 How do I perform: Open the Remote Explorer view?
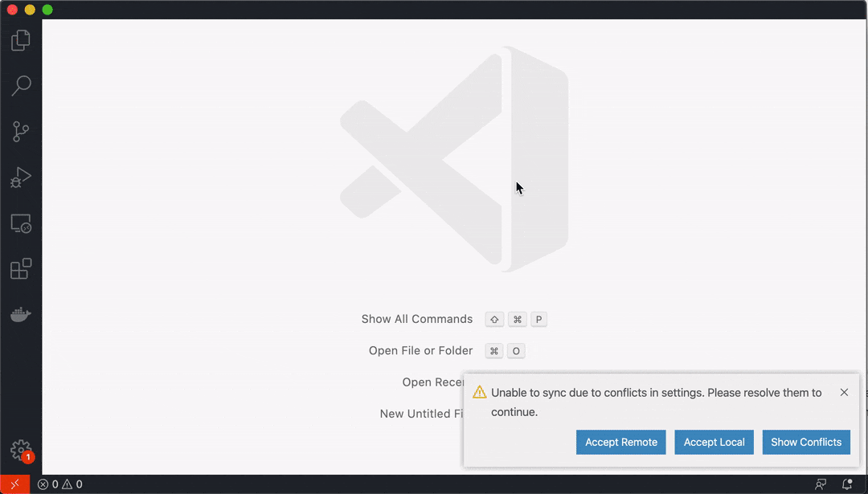click(21, 223)
